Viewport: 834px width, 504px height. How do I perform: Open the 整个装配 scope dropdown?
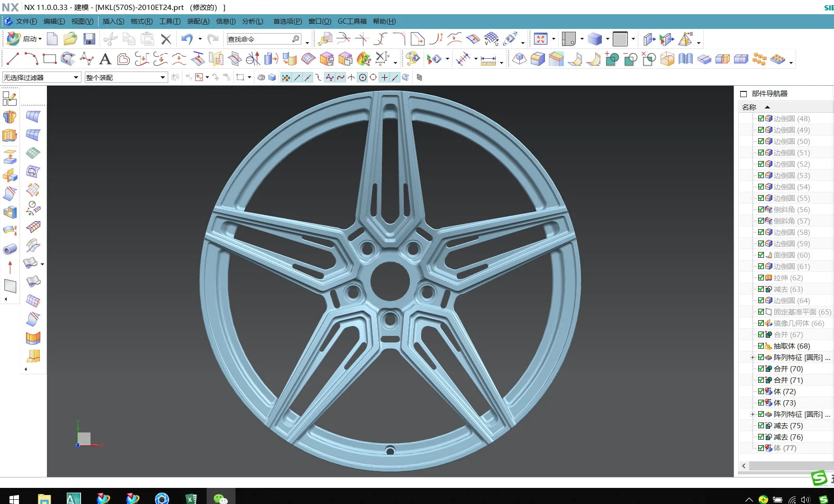126,77
